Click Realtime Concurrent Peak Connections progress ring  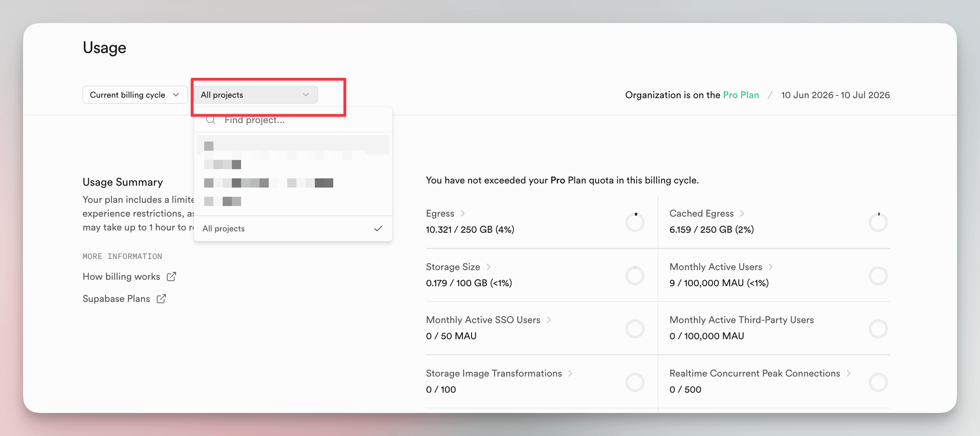(x=878, y=383)
